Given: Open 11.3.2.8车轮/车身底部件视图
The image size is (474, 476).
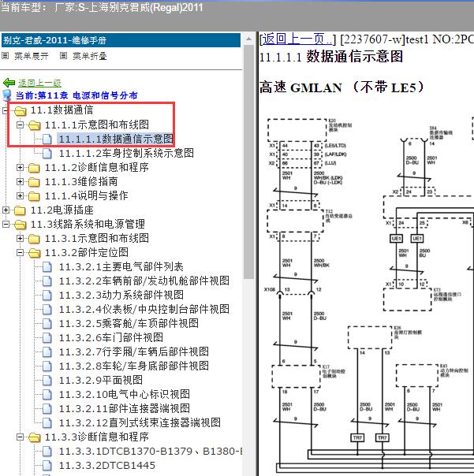Looking at the screenshot, I should (x=134, y=366).
